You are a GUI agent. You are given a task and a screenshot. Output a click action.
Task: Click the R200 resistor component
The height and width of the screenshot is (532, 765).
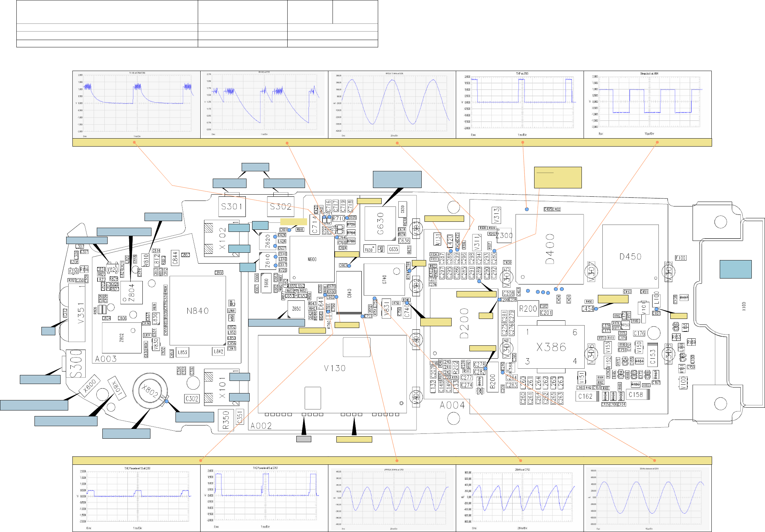tap(528, 308)
